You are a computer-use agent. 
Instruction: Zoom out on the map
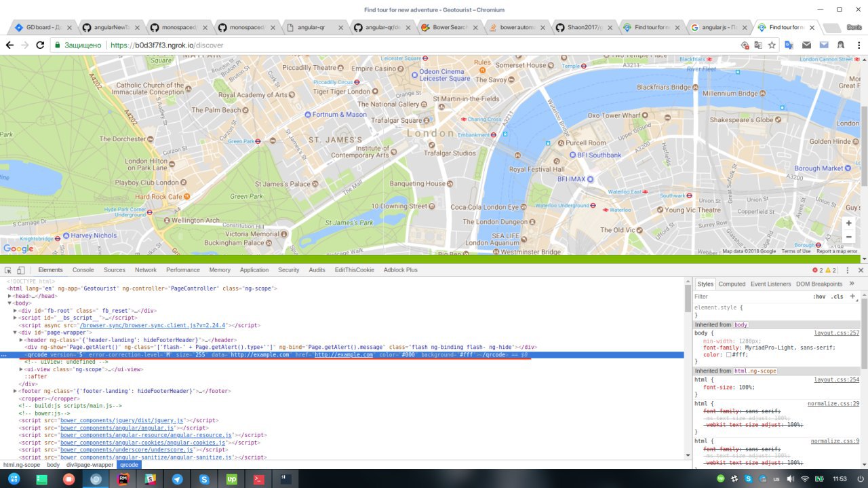tap(848, 236)
